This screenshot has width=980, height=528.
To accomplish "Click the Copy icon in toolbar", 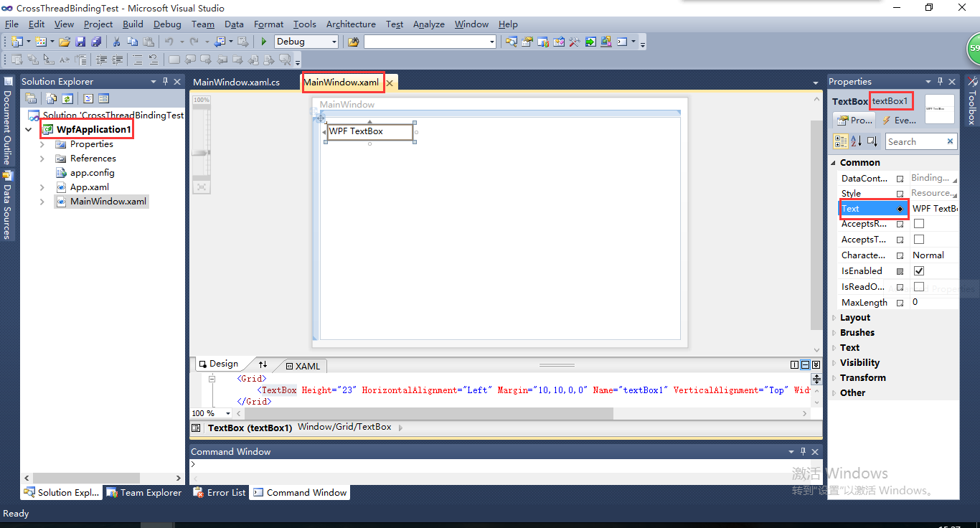I will click(x=132, y=42).
